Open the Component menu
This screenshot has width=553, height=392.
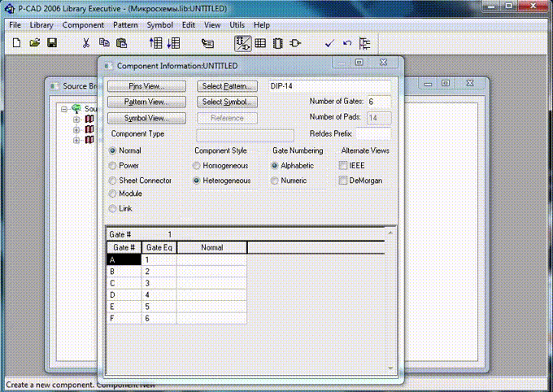click(83, 25)
